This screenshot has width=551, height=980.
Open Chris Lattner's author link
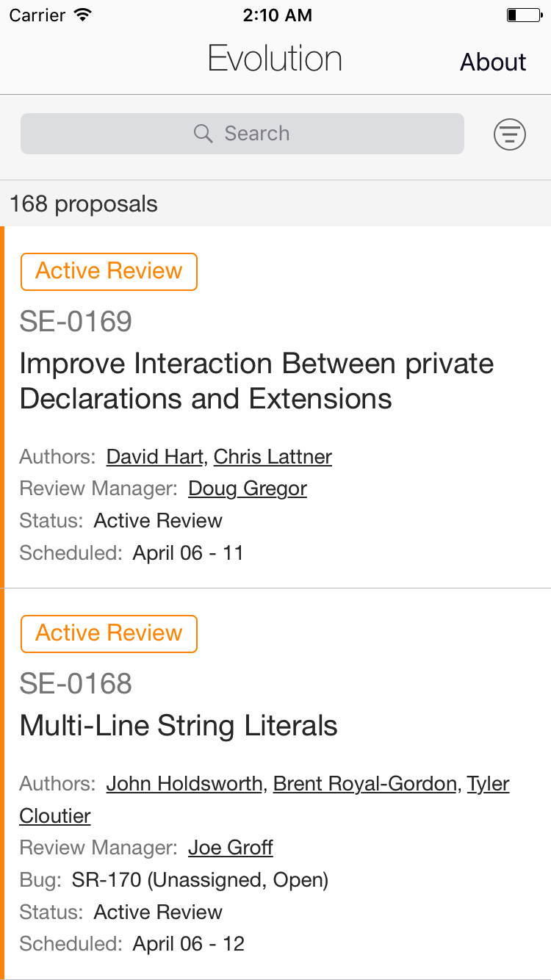point(273,457)
